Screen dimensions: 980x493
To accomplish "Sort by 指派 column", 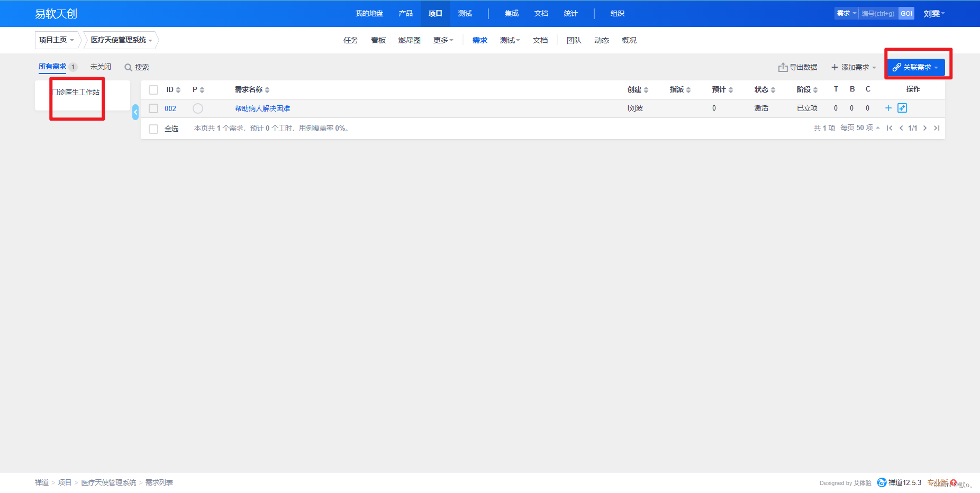I will click(x=680, y=89).
